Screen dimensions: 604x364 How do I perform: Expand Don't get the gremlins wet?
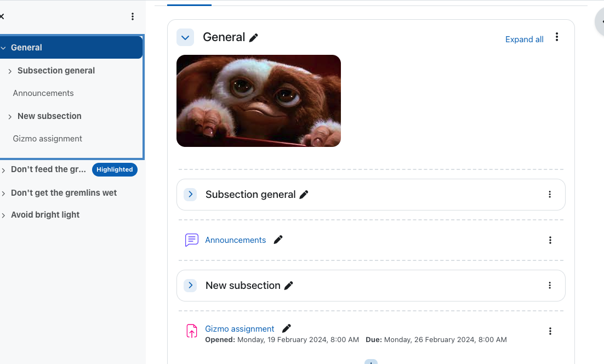pyautogui.click(x=3, y=194)
